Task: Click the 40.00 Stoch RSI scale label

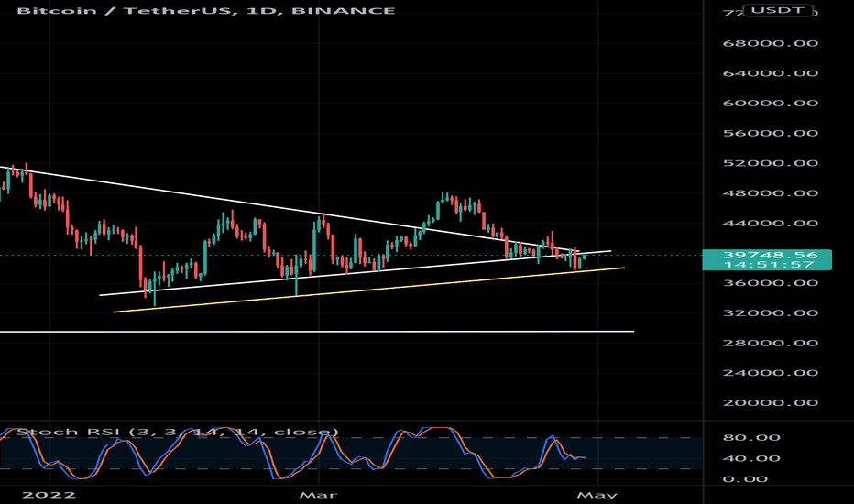Action: pos(751,458)
